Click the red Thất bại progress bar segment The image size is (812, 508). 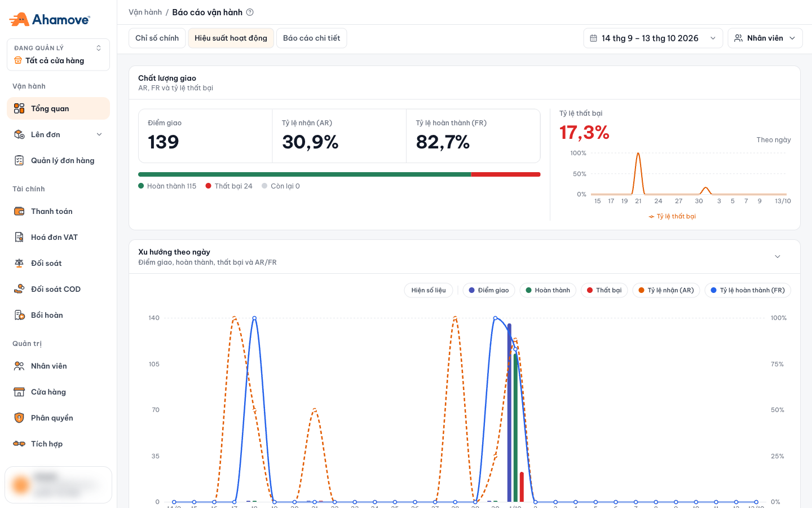point(506,174)
